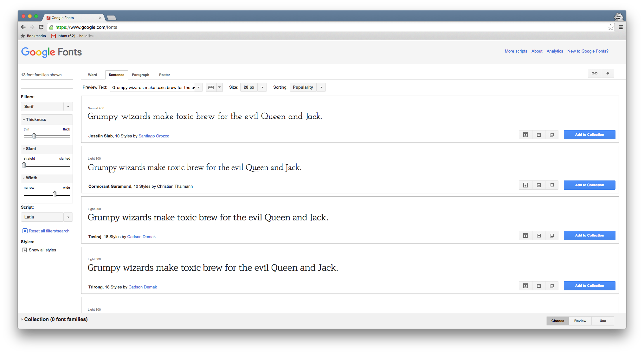
Task: Switch to the Paragraph preview tab
Action: (x=140, y=75)
